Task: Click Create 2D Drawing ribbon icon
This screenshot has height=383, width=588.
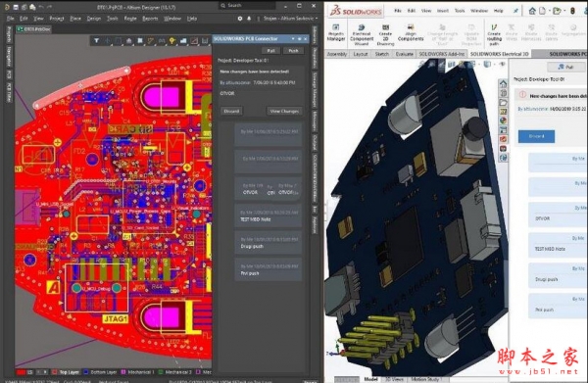Action: (x=385, y=34)
